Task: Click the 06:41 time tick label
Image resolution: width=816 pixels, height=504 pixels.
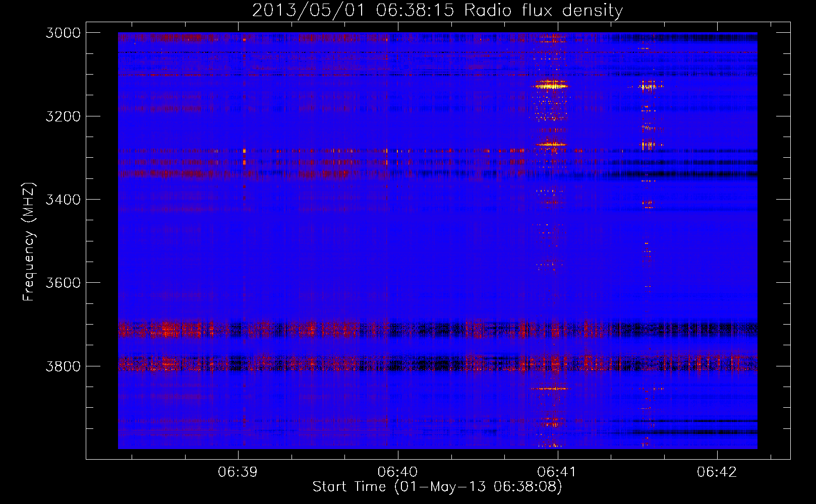Action: pos(557,472)
